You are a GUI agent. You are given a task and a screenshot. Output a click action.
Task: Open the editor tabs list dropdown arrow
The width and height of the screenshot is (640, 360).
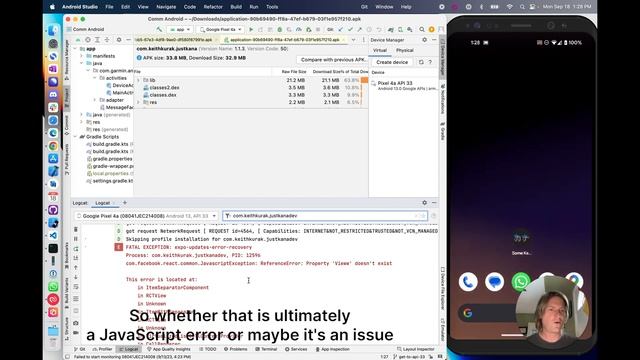tap(353, 40)
